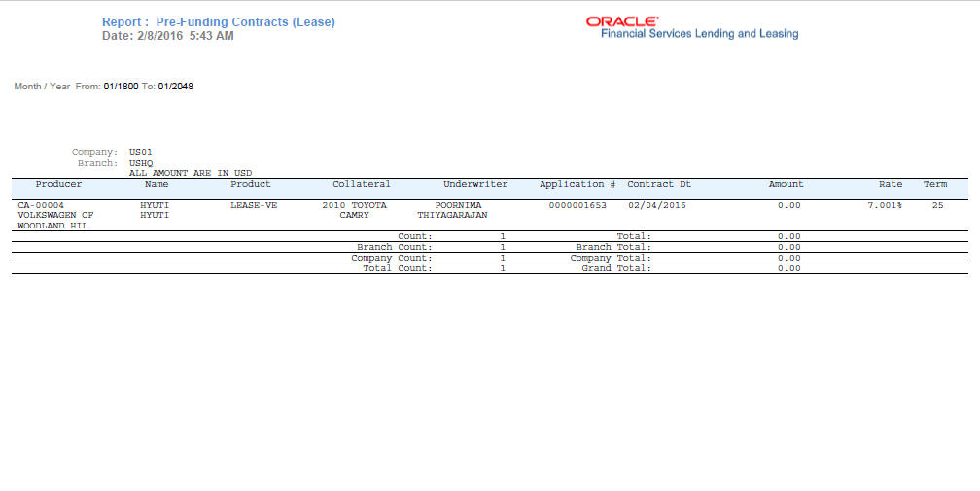980x491 pixels.
Task: Select producer code CA-00004
Action: (41, 205)
